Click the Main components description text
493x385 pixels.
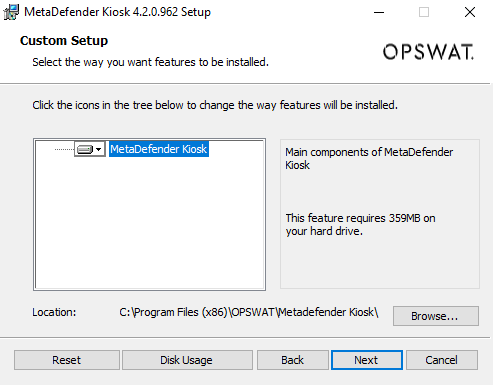point(369,158)
